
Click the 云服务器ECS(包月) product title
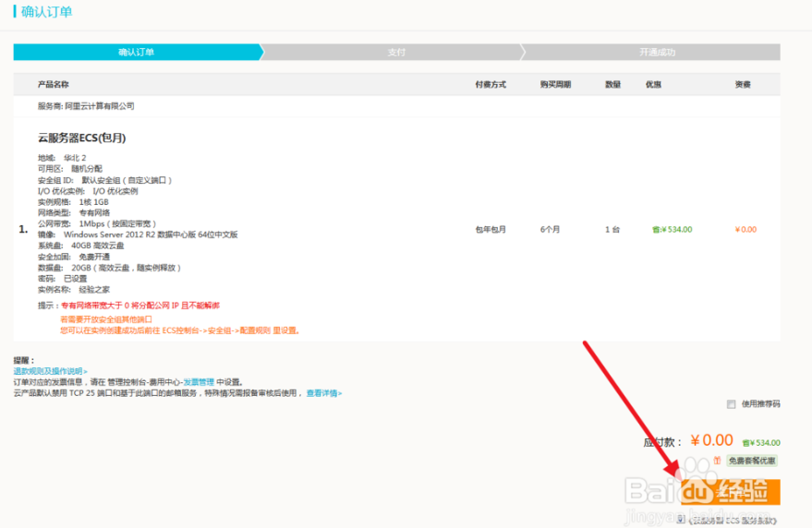(x=82, y=138)
